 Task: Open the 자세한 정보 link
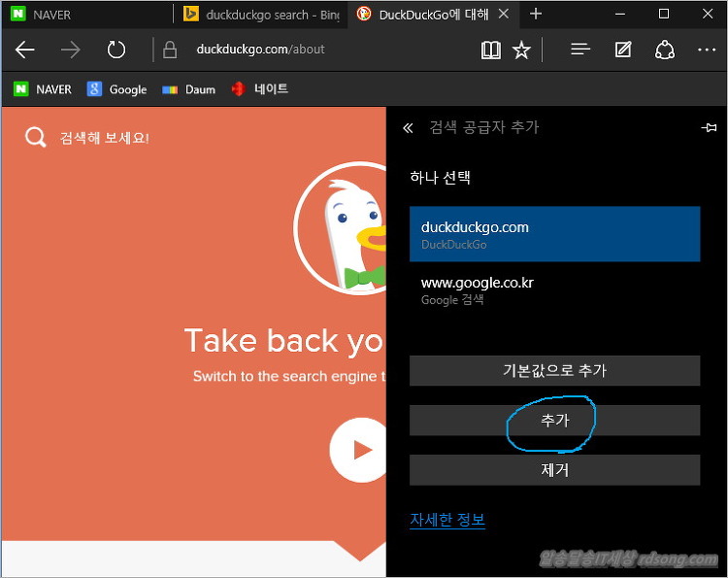447,520
